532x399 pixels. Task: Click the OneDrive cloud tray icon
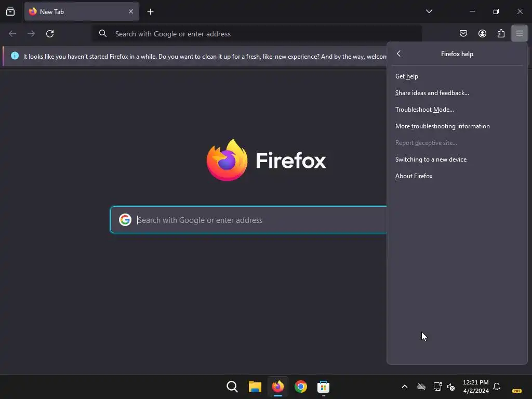(421, 387)
